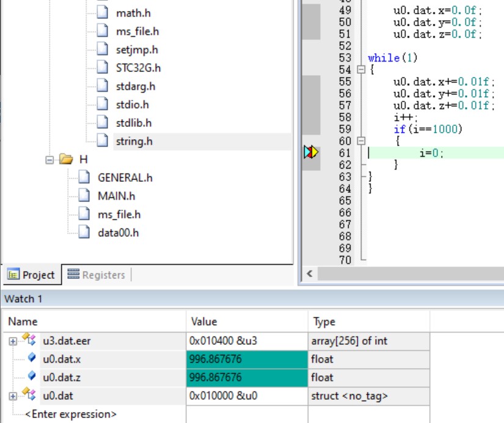
Task: Click line number 55 in the gutter
Action: coord(345,82)
